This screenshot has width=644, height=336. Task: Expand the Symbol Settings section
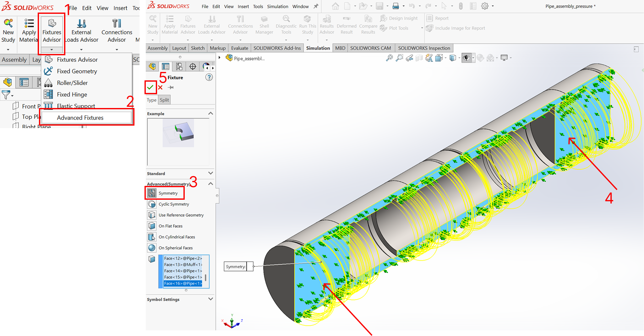coord(210,299)
